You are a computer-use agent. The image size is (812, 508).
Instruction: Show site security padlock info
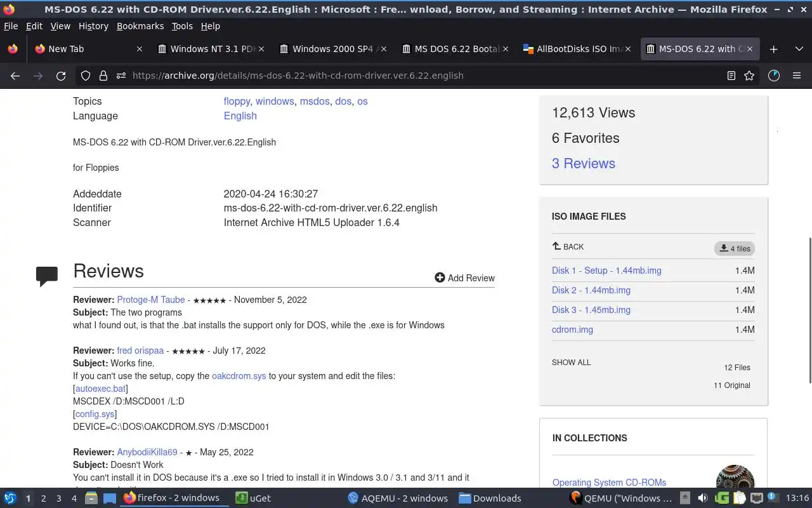tap(103, 76)
